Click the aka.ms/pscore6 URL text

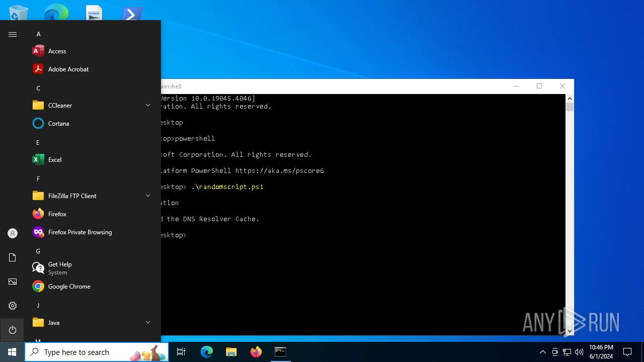tap(280, 171)
